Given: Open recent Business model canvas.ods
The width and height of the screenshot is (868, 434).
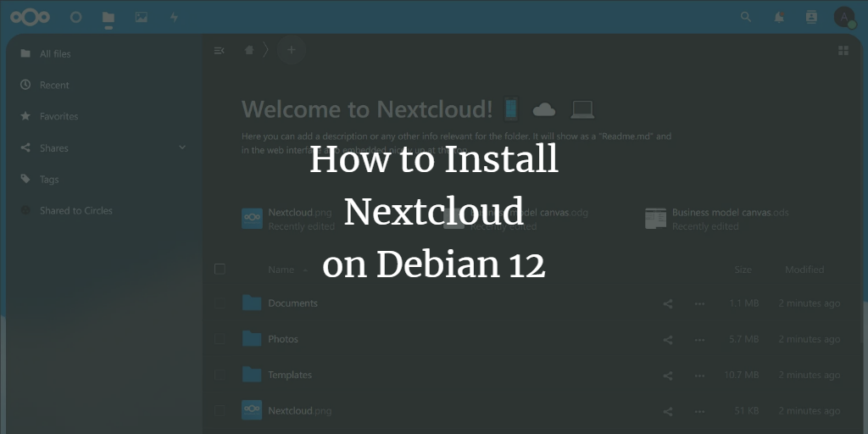Looking at the screenshot, I should 730,212.
